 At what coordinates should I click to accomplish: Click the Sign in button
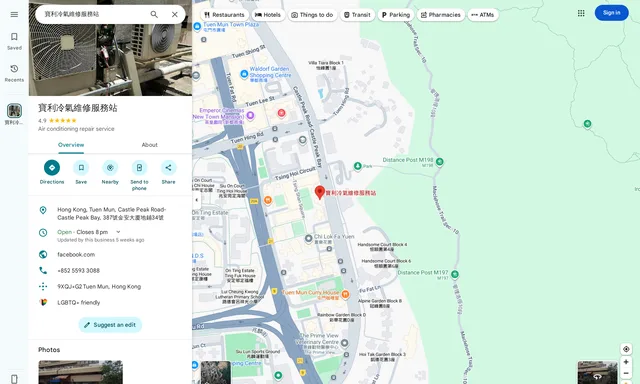tap(611, 13)
